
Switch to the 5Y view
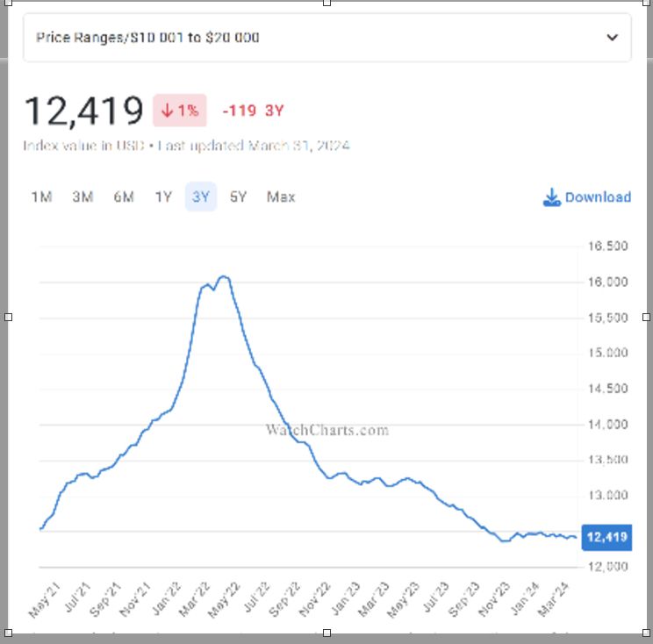(239, 197)
